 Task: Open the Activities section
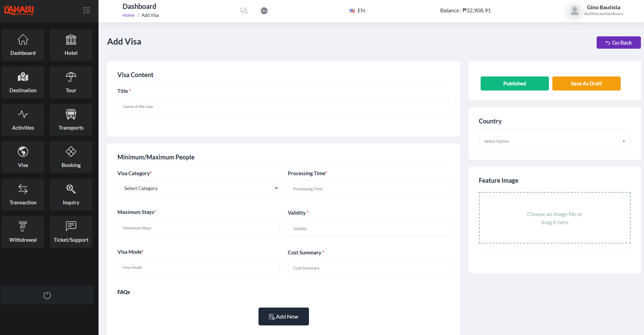pyautogui.click(x=23, y=120)
